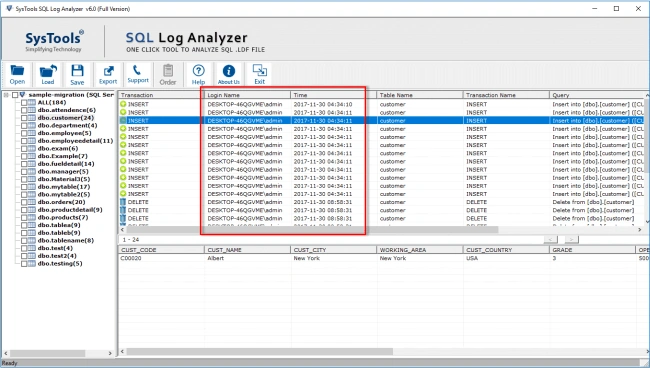Select the dbo.test2(4) tree item
The width and height of the screenshot is (650, 368).
pyautogui.click(x=57, y=256)
